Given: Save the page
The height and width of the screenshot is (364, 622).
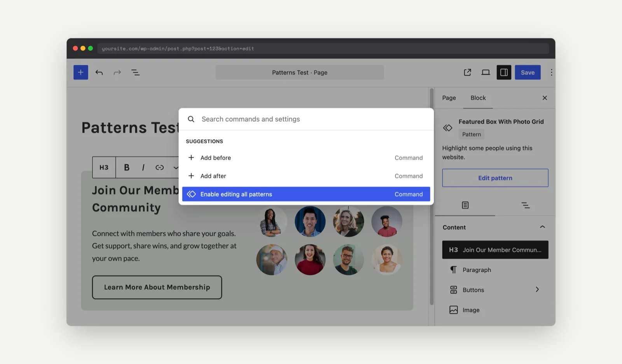Looking at the screenshot, I should coord(528,72).
